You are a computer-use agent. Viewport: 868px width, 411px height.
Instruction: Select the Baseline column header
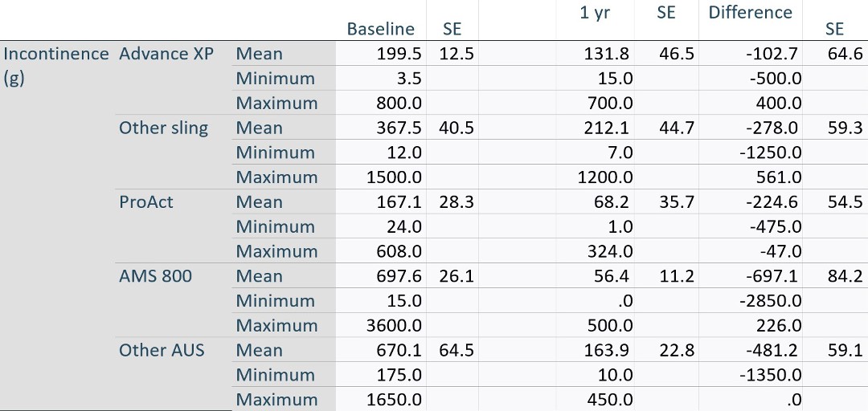point(380,29)
